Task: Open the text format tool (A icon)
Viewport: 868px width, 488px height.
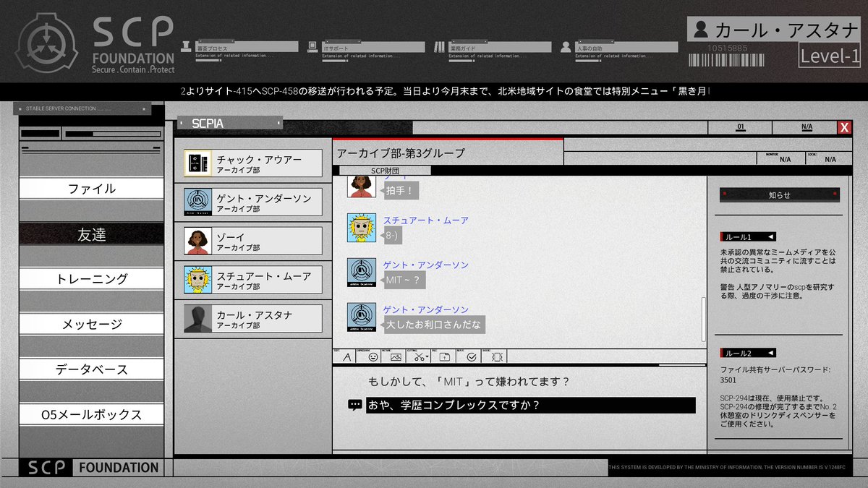Action: 346,356
